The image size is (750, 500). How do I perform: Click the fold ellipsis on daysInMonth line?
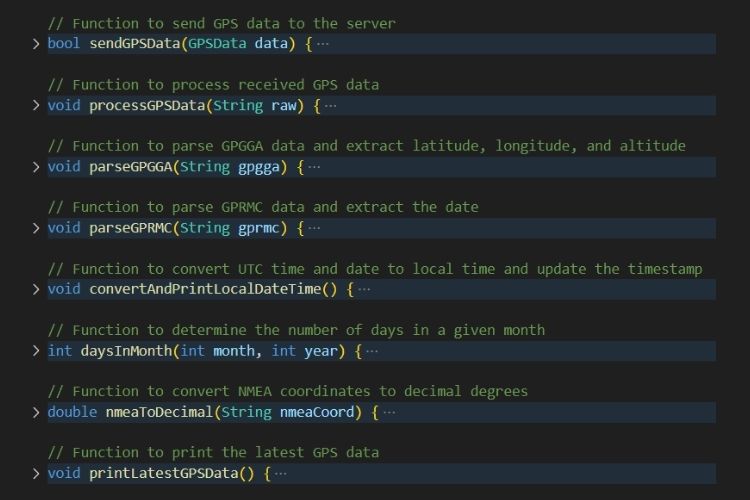point(372,351)
